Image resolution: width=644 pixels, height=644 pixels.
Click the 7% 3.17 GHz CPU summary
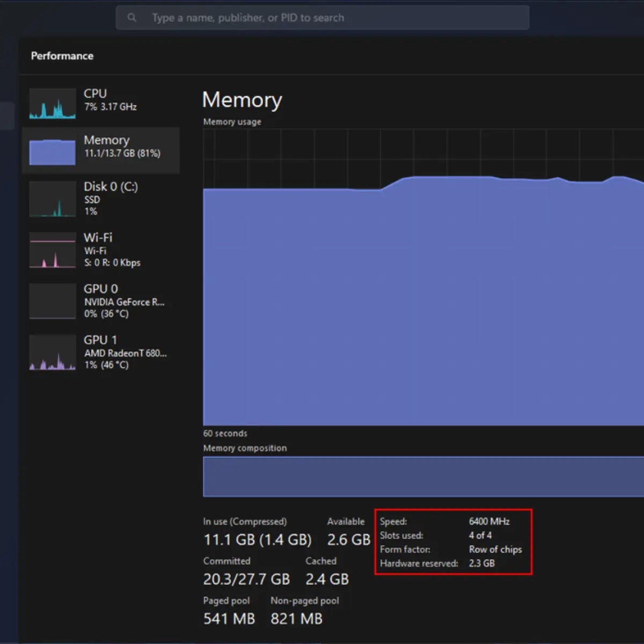pyautogui.click(x=111, y=107)
